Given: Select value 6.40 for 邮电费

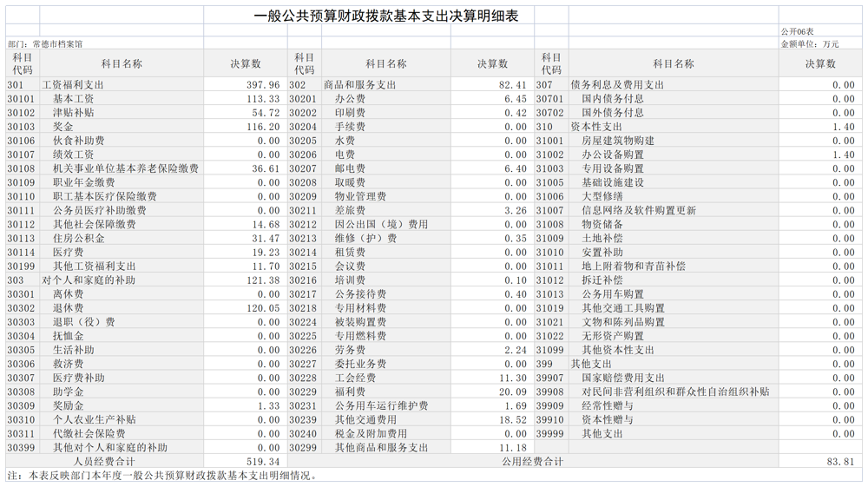Looking at the screenshot, I should [x=516, y=168].
